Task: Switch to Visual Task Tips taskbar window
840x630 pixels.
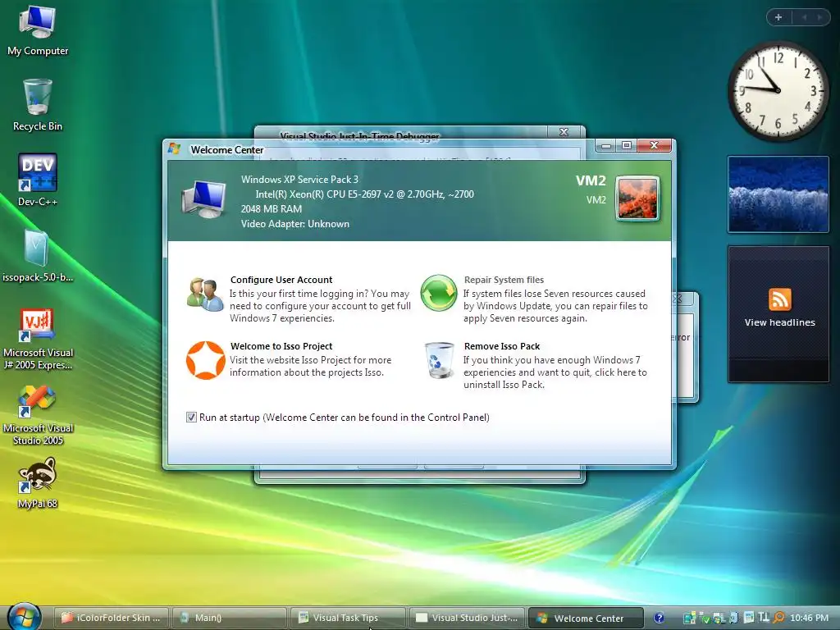Action: coord(347,618)
